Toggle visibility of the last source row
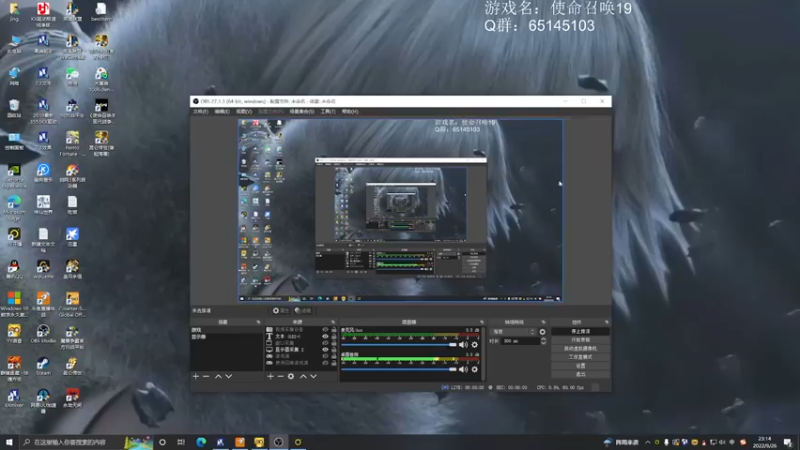 click(x=326, y=363)
